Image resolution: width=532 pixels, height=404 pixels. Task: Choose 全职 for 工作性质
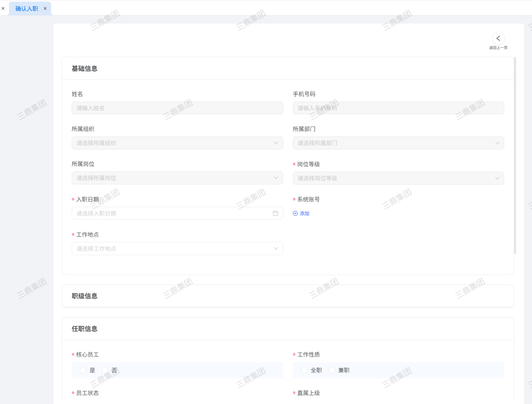304,370
